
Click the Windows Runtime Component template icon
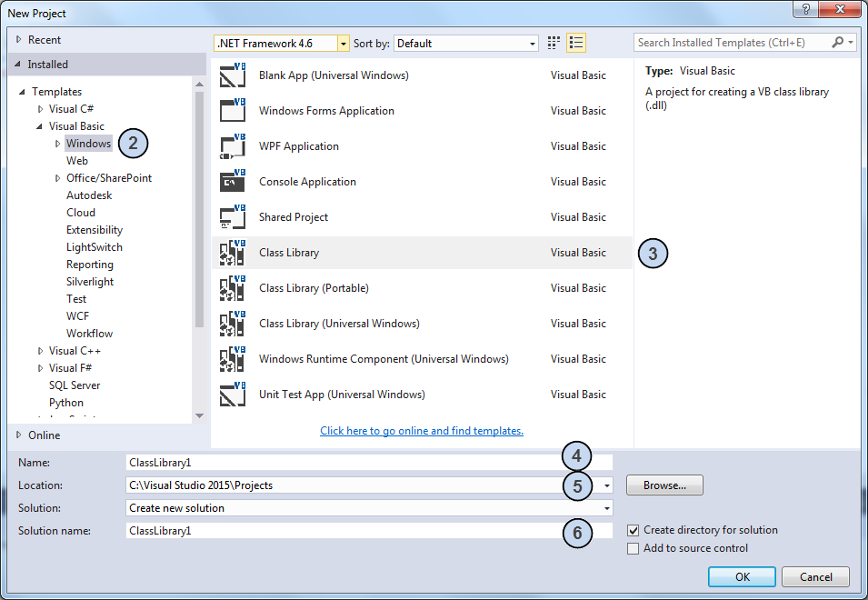click(x=233, y=359)
